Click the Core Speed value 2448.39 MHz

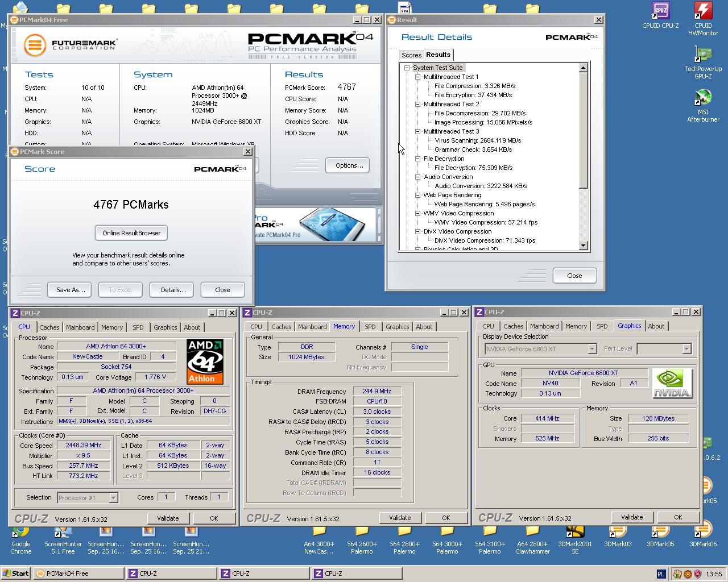pos(84,446)
